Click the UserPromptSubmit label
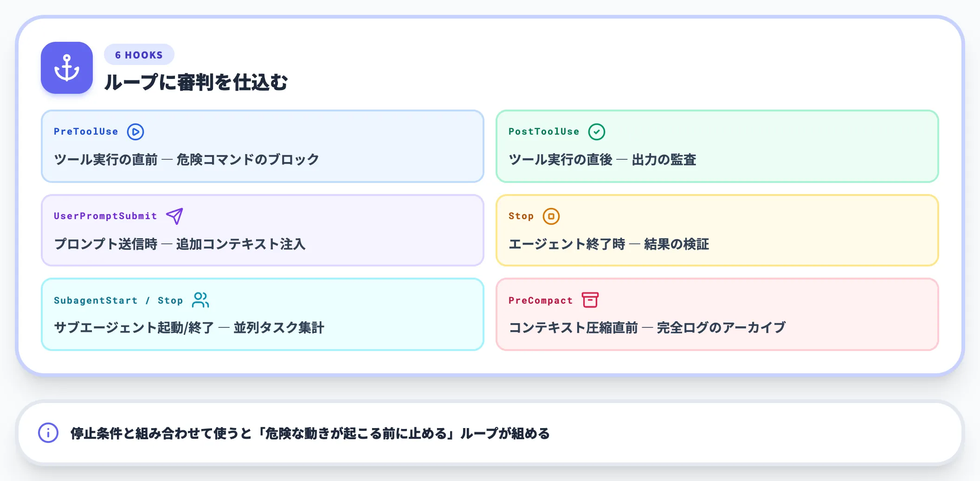The image size is (980, 481). pyautogui.click(x=105, y=216)
